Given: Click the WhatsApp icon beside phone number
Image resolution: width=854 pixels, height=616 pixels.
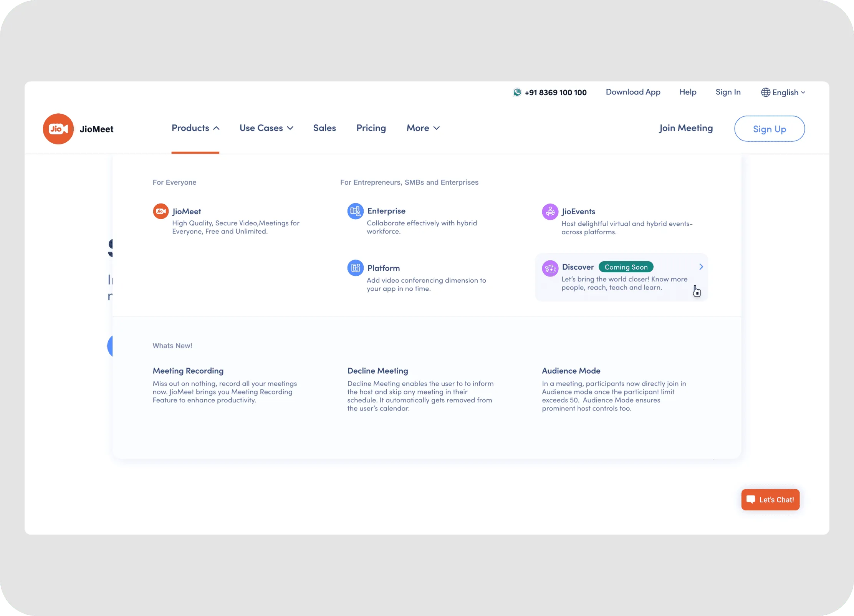Looking at the screenshot, I should (517, 92).
